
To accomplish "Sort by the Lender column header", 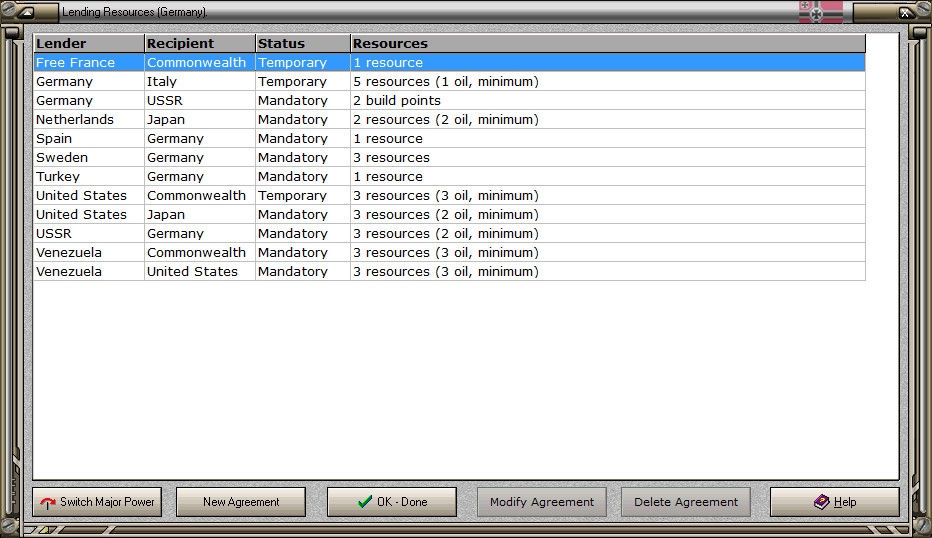I will pyautogui.click(x=89, y=43).
